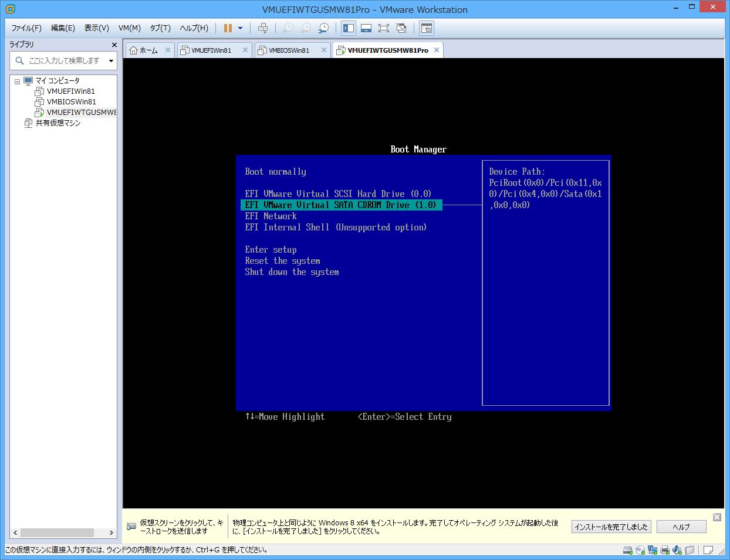Click the VMware Workstation title bar app icon
Screen dimensions: 730x560
tap(10, 9)
